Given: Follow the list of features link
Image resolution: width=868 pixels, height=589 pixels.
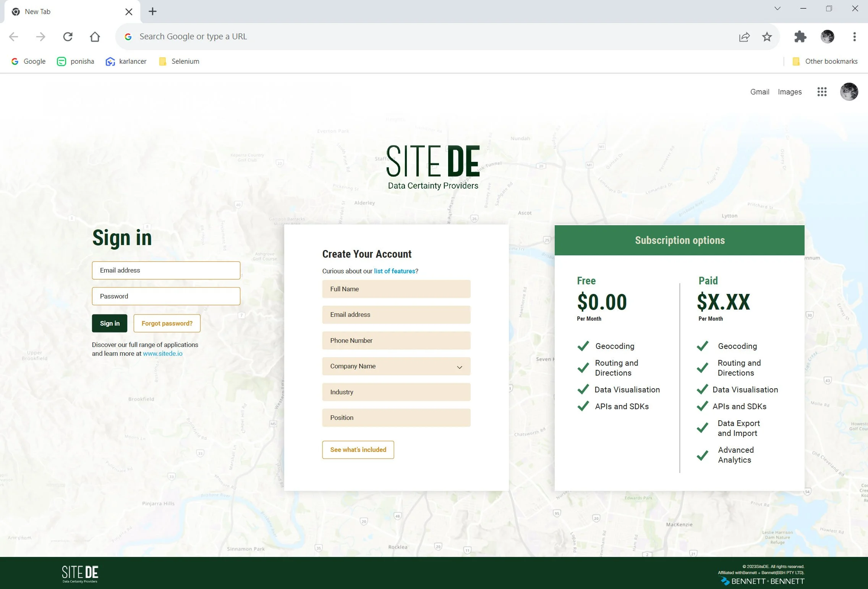Looking at the screenshot, I should [x=394, y=271].
